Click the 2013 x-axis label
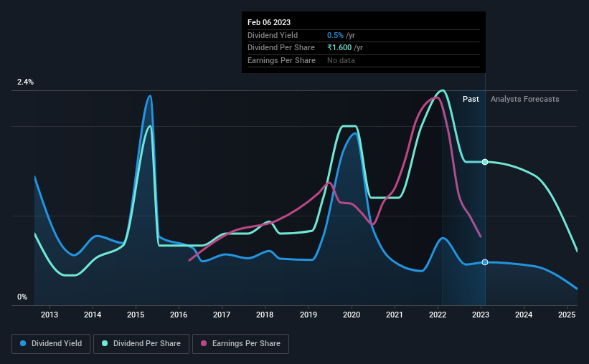Image resolution: width=589 pixels, height=364 pixels. [50, 315]
